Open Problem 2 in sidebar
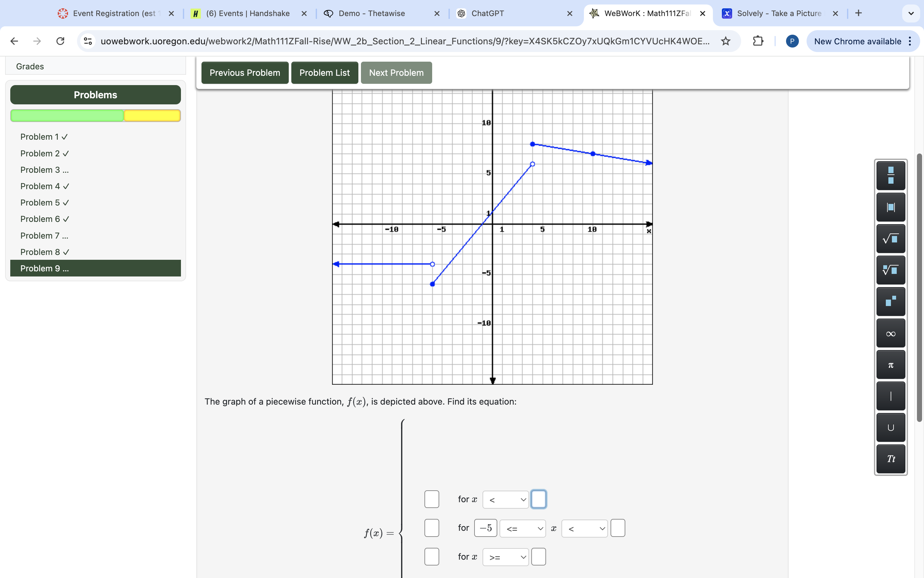Image resolution: width=924 pixels, height=578 pixels. coord(44,153)
